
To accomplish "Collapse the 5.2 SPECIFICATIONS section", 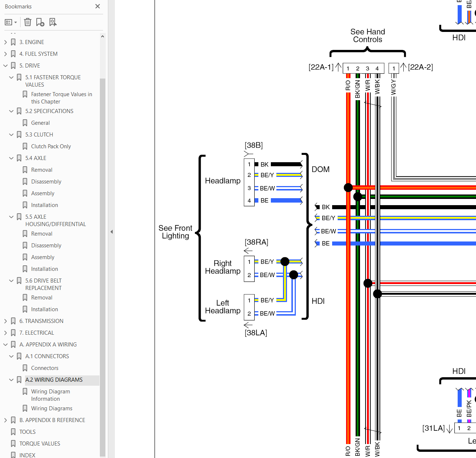I will [x=11, y=111].
